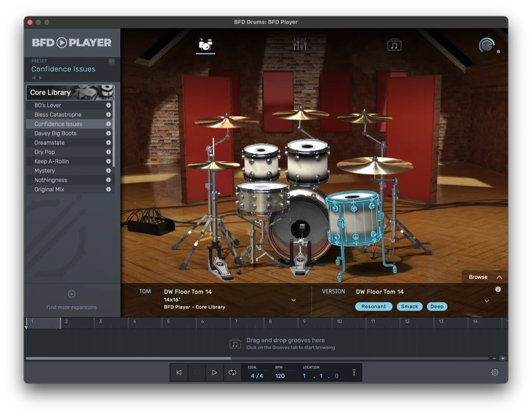Open settings with the gear icon

pos(495,372)
